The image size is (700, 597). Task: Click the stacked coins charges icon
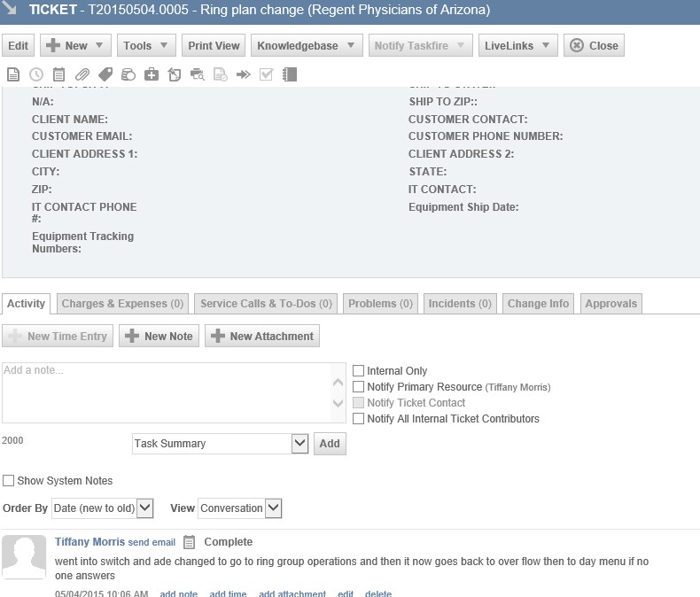tap(128, 74)
